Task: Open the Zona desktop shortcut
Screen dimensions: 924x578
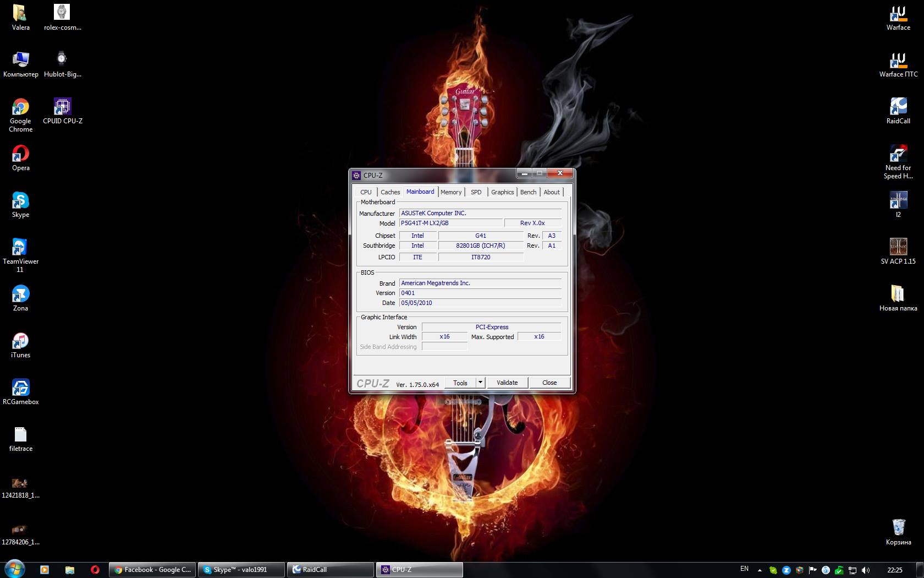Action: click(x=20, y=295)
